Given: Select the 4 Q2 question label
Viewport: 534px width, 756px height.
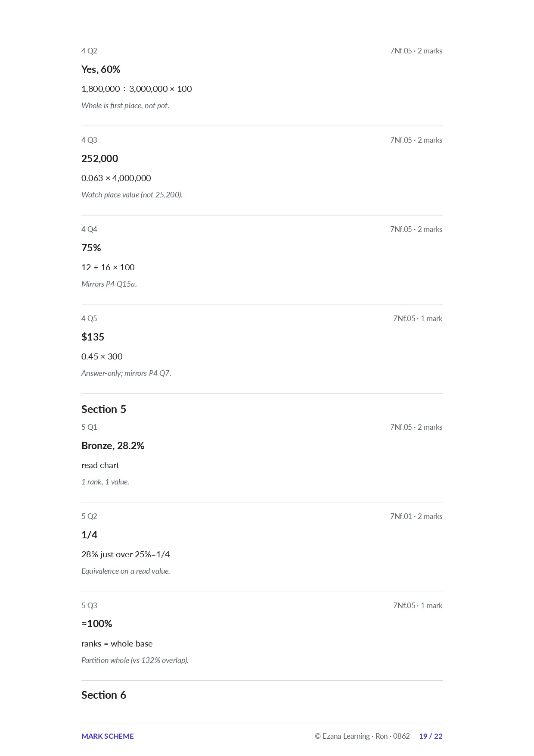Looking at the screenshot, I should click(89, 51).
